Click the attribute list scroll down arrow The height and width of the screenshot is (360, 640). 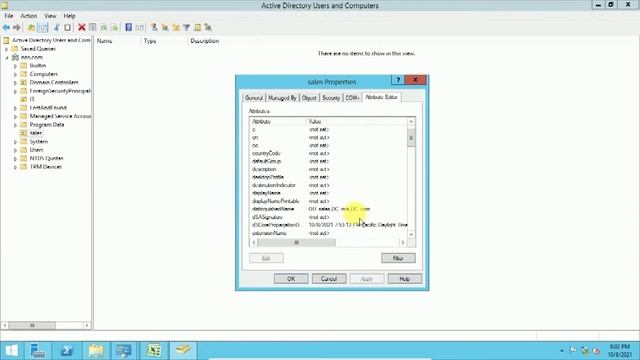click(x=411, y=234)
